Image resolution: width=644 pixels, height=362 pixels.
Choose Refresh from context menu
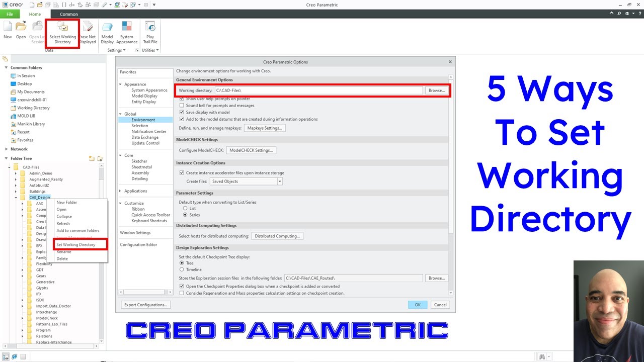(63, 224)
